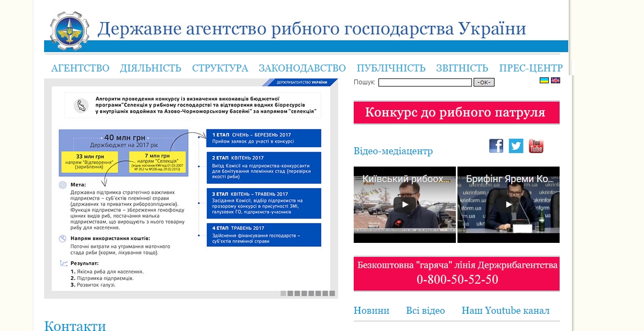Open the ДІЯЛЬНІСТЬ menu
The width and height of the screenshot is (644, 331).
coord(151,68)
